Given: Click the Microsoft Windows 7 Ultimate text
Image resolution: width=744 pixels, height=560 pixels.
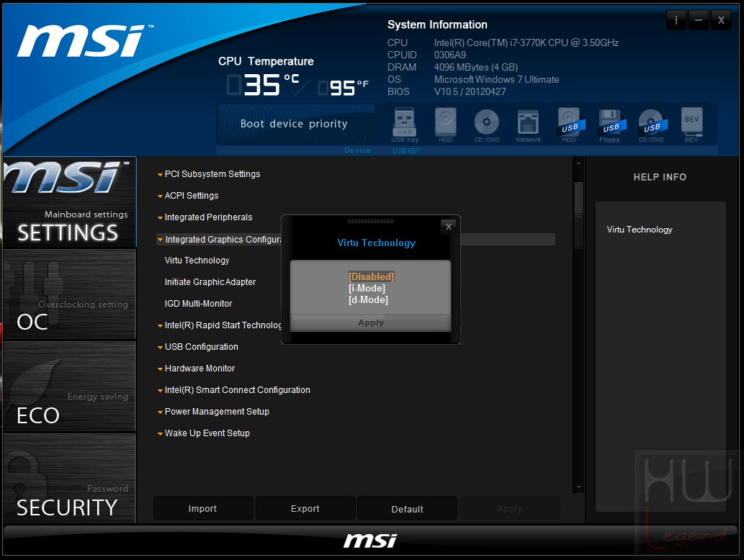Looking at the screenshot, I should [x=496, y=80].
